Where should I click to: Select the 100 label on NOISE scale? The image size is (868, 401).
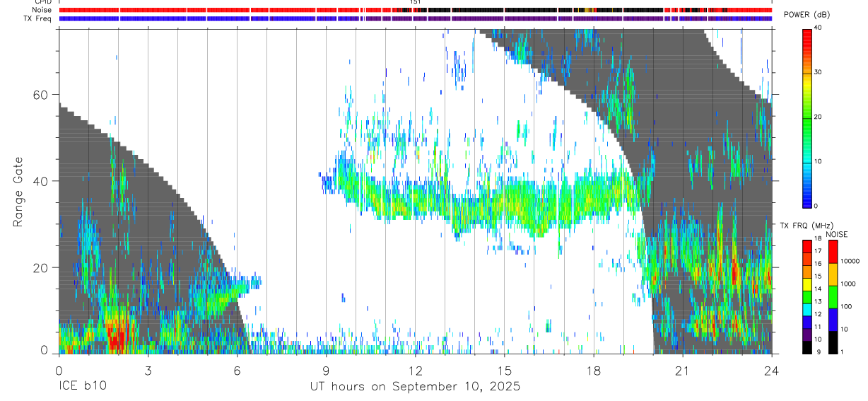pos(846,306)
